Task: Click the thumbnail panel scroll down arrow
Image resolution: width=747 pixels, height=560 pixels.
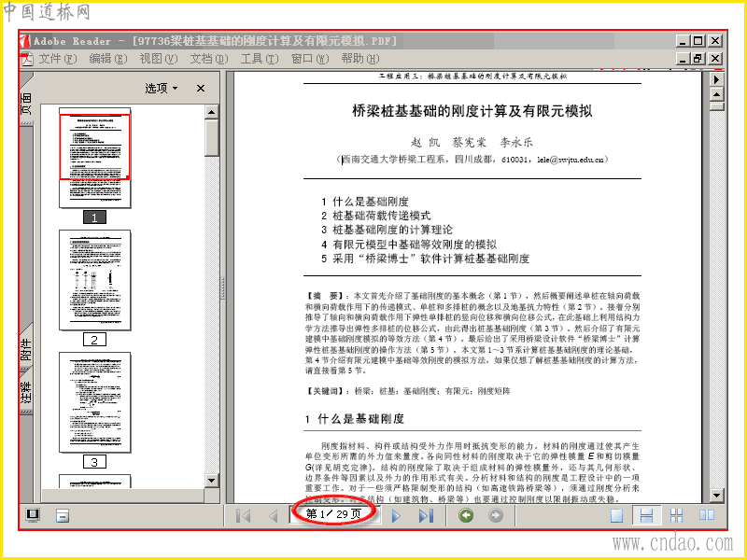Action: coord(212,480)
